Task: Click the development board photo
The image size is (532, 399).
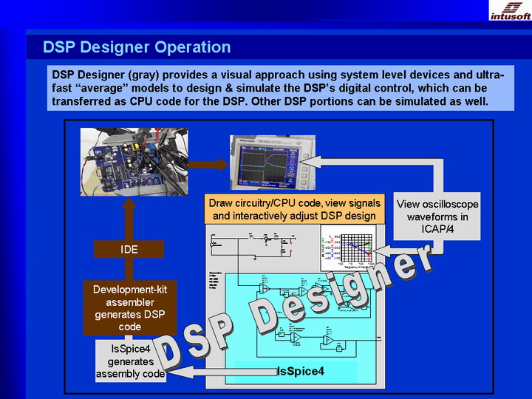Action: click(x=134, y=162)
